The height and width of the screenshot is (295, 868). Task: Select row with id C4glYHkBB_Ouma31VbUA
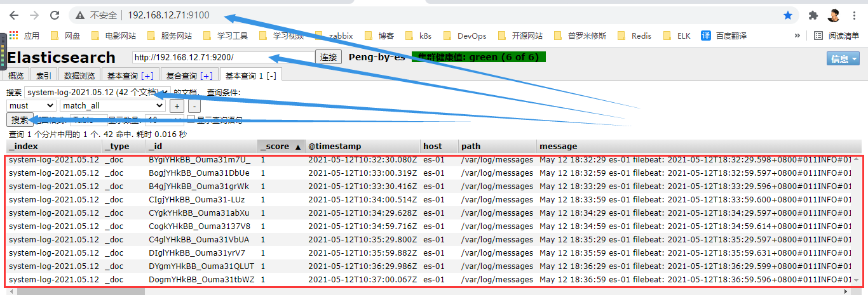click(429, 240)
